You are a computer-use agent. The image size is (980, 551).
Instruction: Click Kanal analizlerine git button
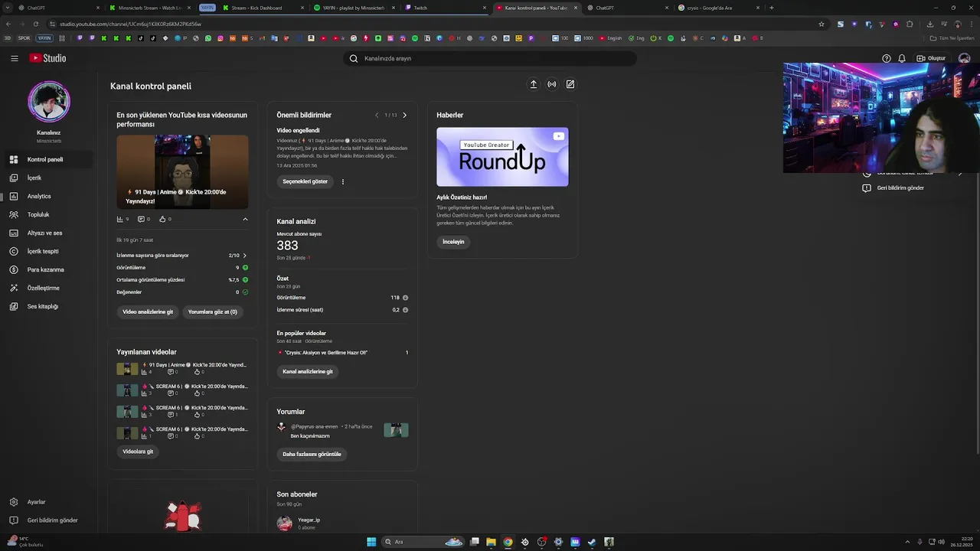tap(308, 371)
